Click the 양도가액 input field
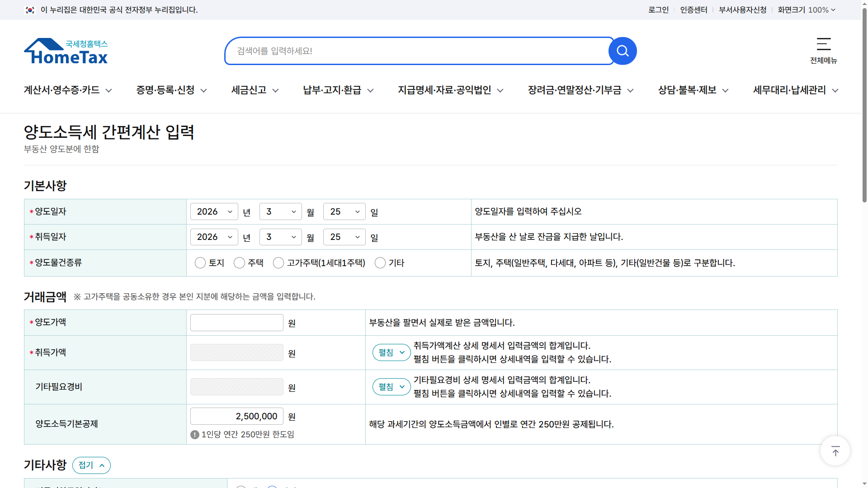 (236, 322)
